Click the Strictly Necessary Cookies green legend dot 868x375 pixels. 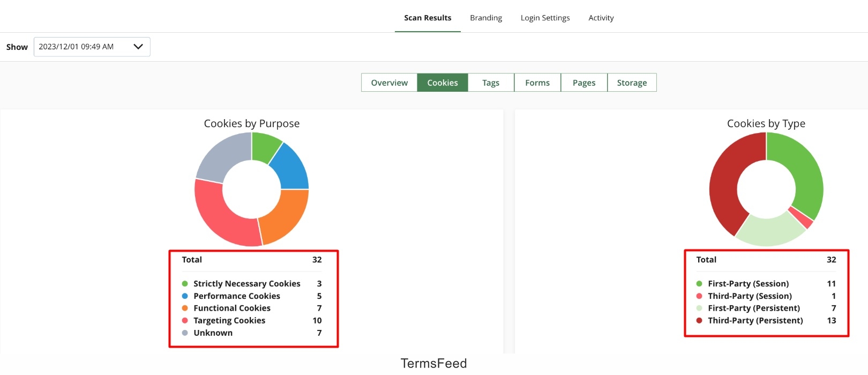pyautogui.click(x=185, y=284)
